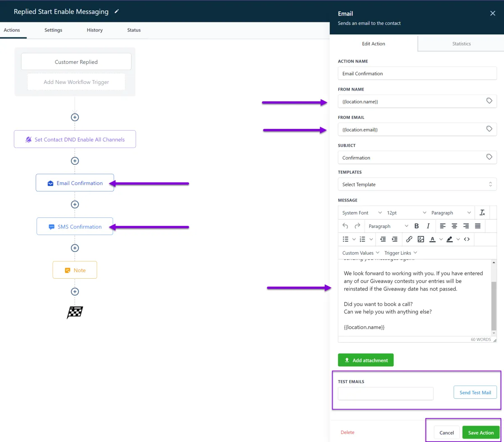Open the Trigger Links menu
The height and width of the screenshot is (442, 504).
401,253
